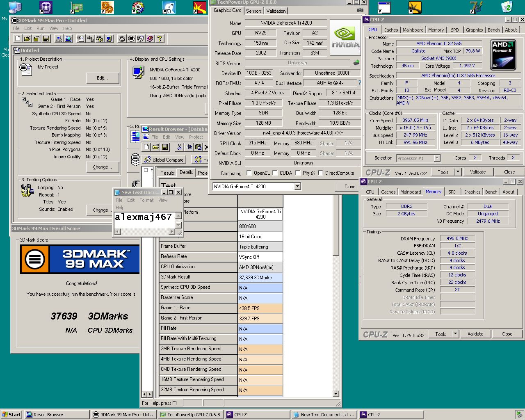The height and width of the screenshot is (420, 525).
Task: Click testing options gears icon in 3DMark toolbar
Action: (x=100, y=39)
